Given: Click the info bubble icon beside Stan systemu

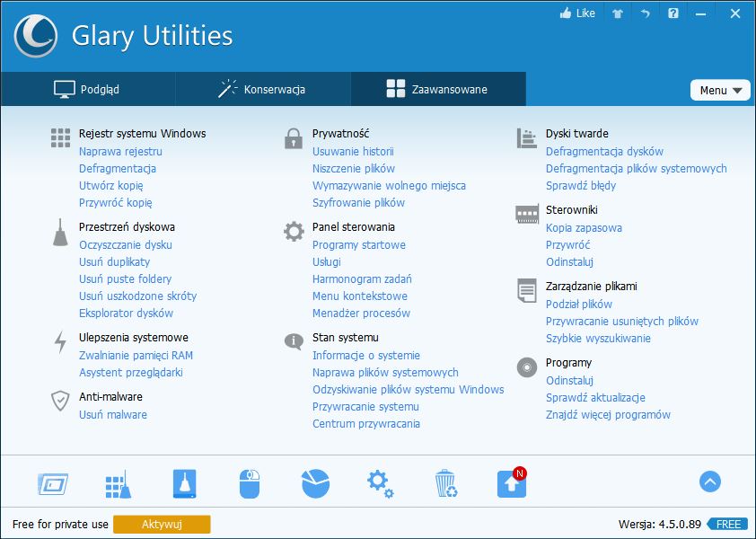Looking at the screenshot, I should pyautogui.click(x=294, y=341).
